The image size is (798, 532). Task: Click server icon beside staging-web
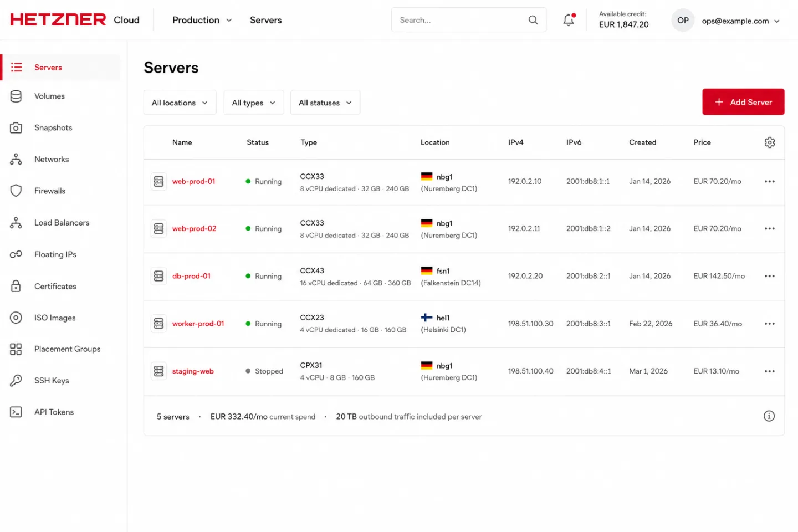pyautogui.click(x=159, y=371)
